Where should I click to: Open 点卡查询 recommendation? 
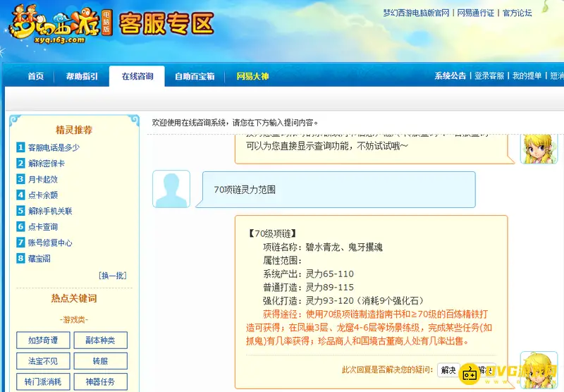point(43,226)
